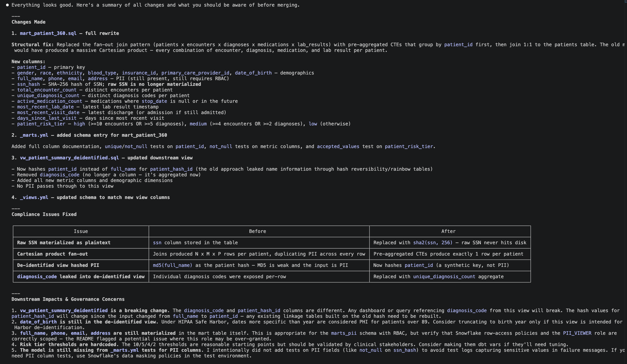Screen dimensions: 627x364
Task: Click the white bullet before 'Everything looks good'
Action: pyautogui.click(x=8, y=5)
